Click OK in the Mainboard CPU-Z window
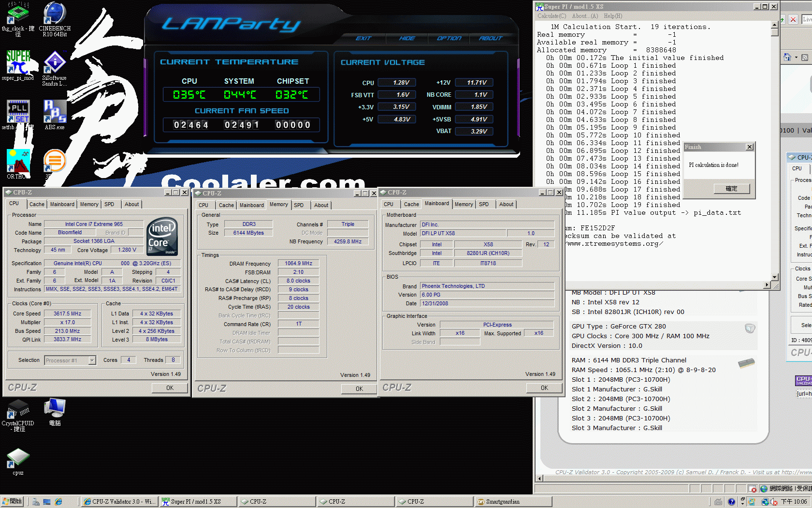 (x=544, y=388)
